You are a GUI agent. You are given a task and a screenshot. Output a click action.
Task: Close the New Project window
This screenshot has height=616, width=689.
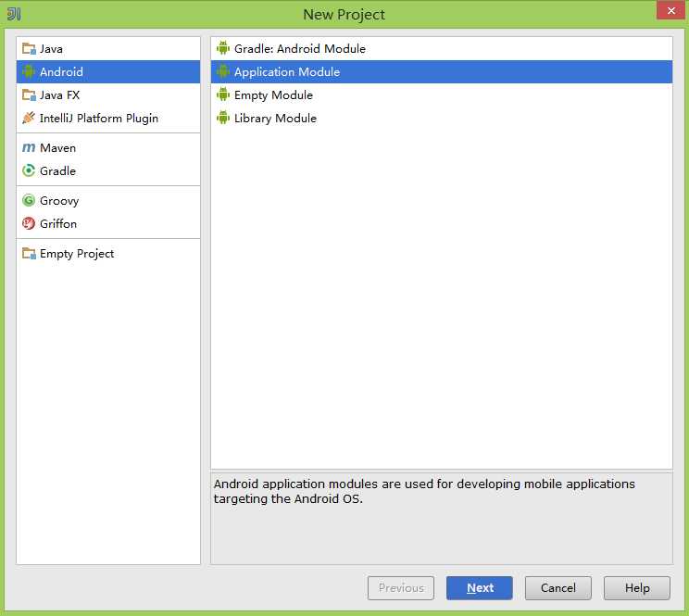(671, 10)
